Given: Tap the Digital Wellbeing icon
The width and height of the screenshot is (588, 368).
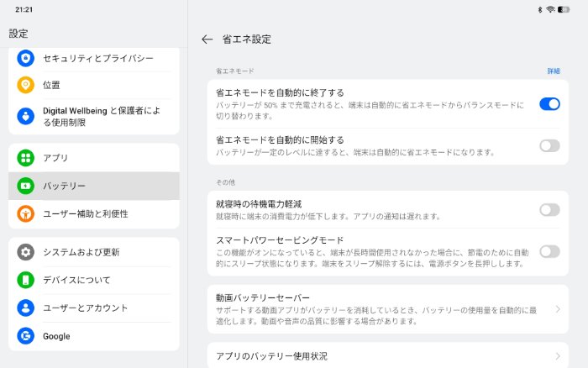Looking at the screenshot, I should pos(26,116).
